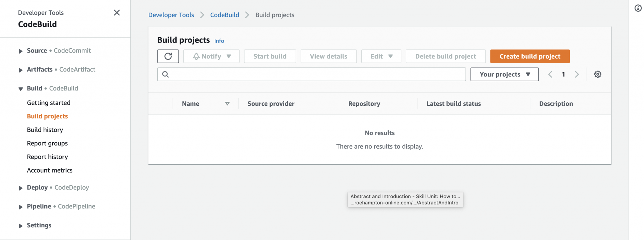Open the Info link beside Build projects
Screen dimensions: 644x240
coord(219,41)
